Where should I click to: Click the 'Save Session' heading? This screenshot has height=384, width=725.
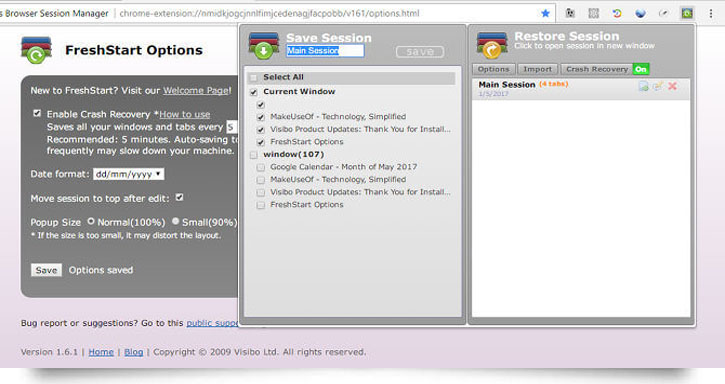pyautogui.click(x=329, y=38)
